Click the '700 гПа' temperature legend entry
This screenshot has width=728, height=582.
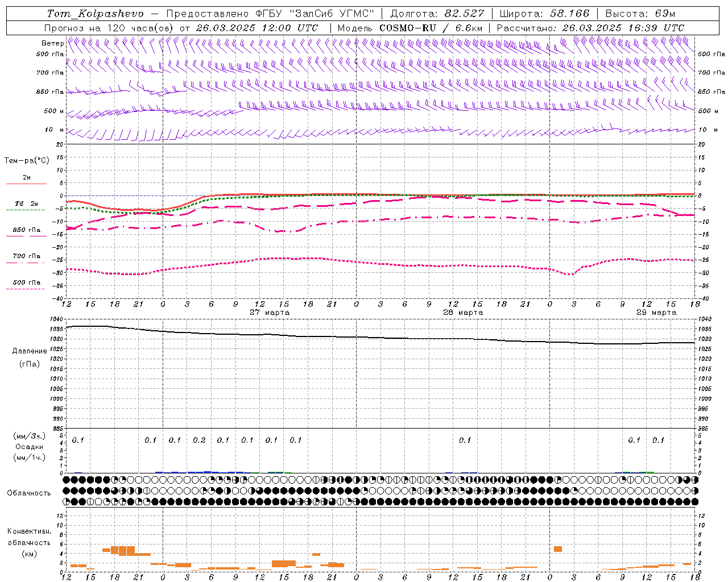click(27, 256)
